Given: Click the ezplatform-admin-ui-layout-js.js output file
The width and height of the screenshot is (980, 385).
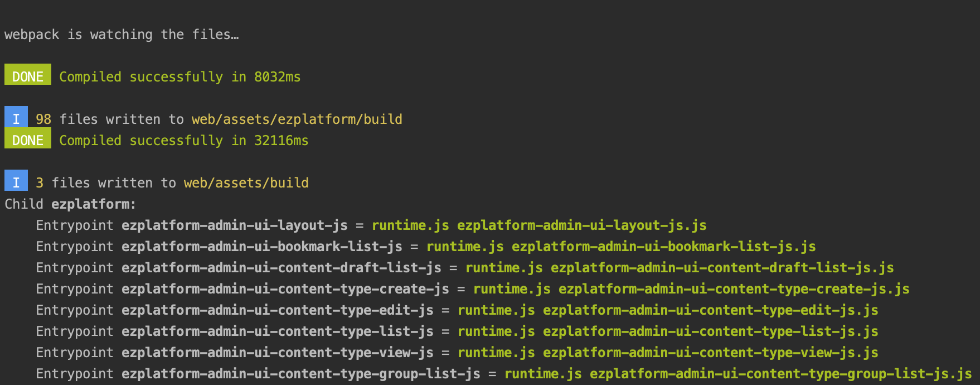Looking at the screenshot, I should (x=581, y=225).
